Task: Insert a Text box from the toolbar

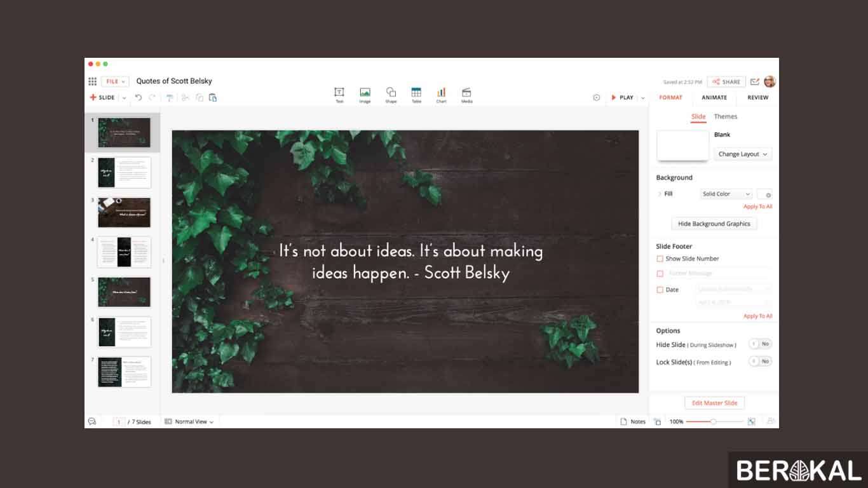Action: pos(339,95)
